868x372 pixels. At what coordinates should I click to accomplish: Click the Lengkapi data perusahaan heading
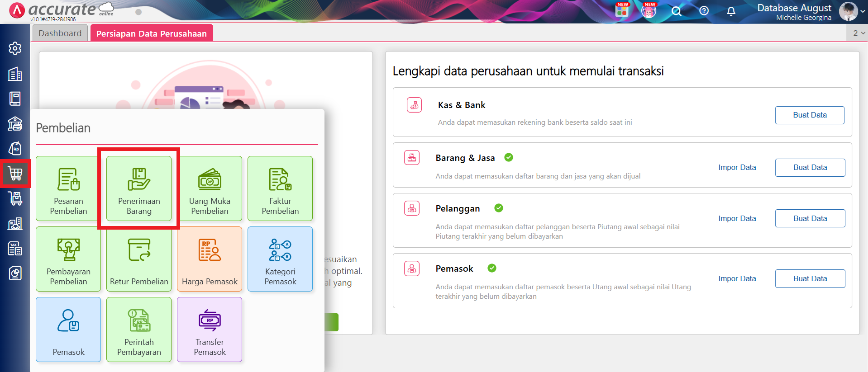point(528,71)
